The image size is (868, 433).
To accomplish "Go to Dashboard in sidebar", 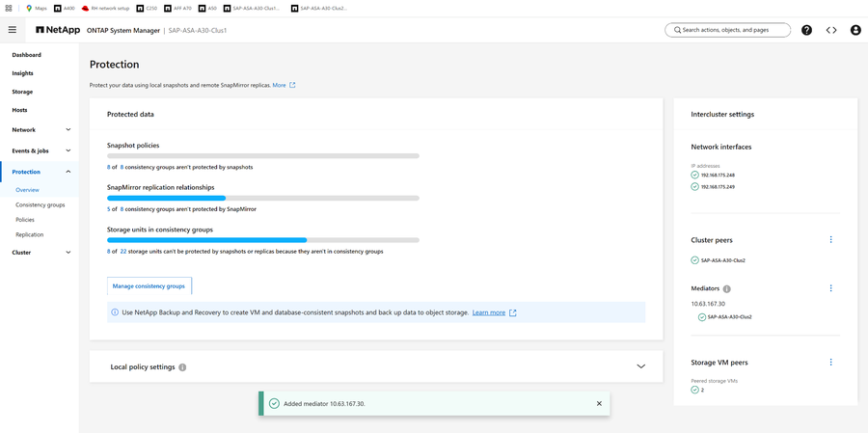I will coord(27,55).
